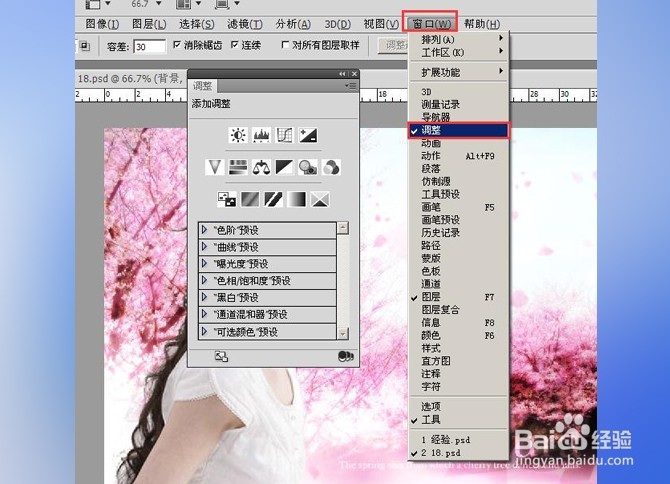The width and height of the screenshot is (670, 484).
Task: Toggle 工具 in the Window menu
Action: [459, 419]
